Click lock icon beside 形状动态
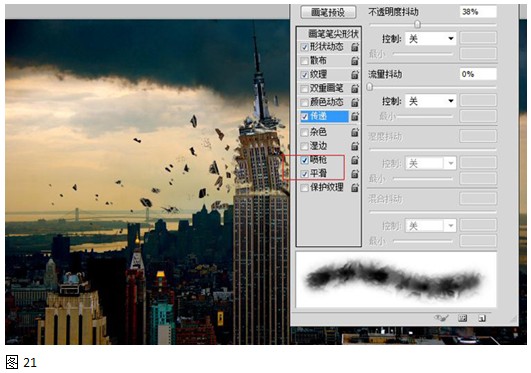531x373 pixels. (x=355, y=47)
